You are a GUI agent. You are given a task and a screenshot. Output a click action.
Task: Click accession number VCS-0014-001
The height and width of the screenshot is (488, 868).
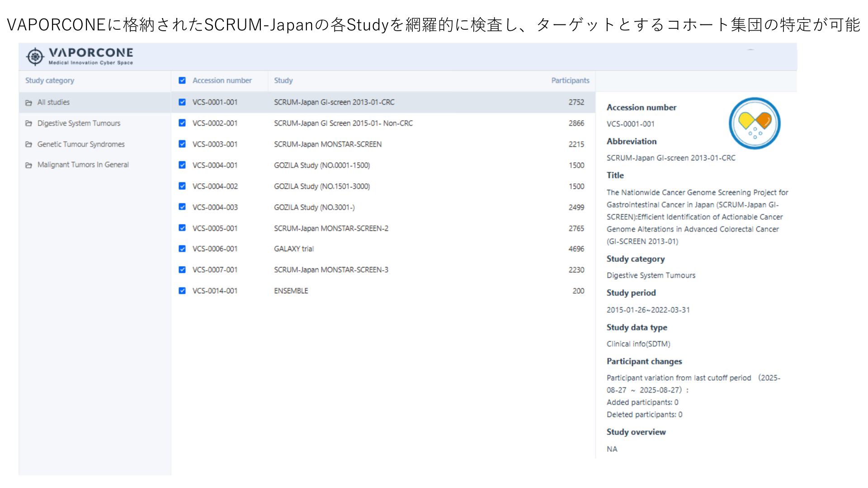point(215,291)
